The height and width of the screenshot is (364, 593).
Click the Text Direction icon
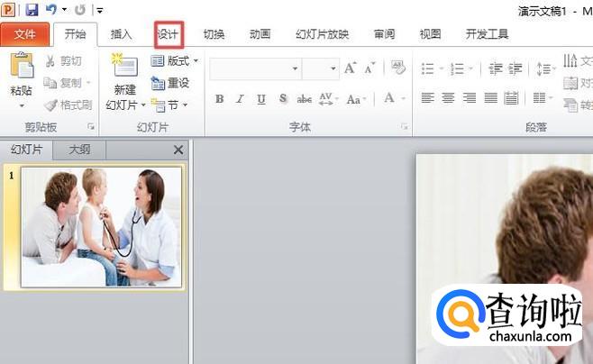(x=570, y=60)
